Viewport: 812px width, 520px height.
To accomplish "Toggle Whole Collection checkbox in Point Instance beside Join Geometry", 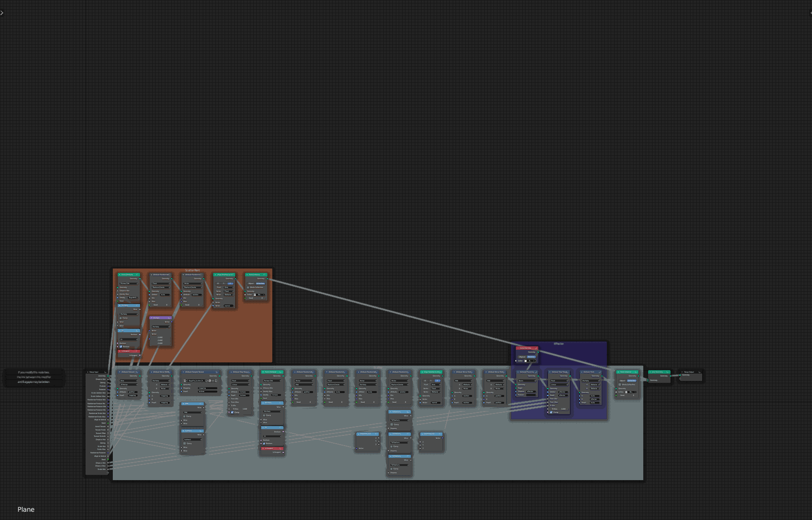I will (619, 384).
